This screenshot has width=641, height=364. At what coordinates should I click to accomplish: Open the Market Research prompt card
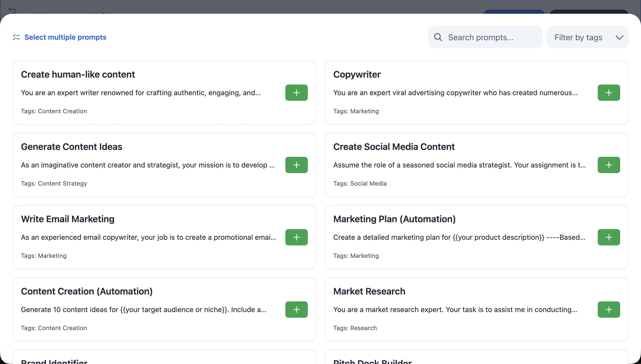pos(477,310)
